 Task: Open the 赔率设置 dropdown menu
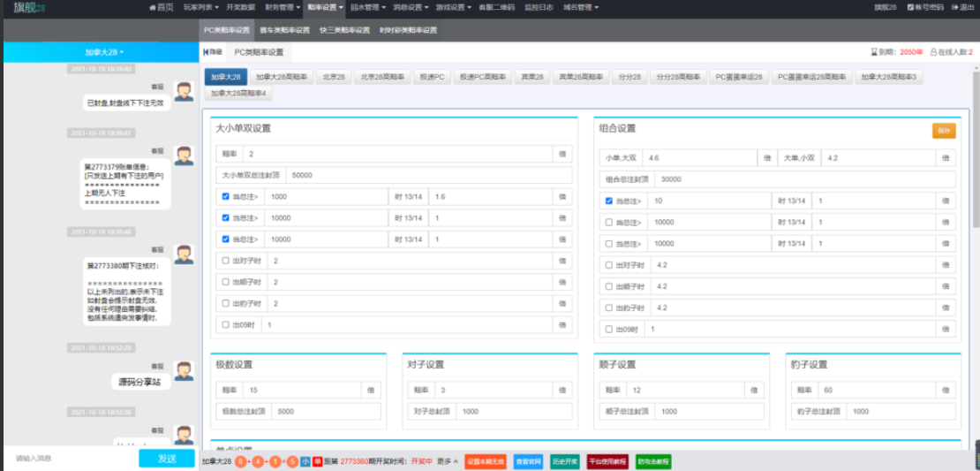[x=326, y=7]
